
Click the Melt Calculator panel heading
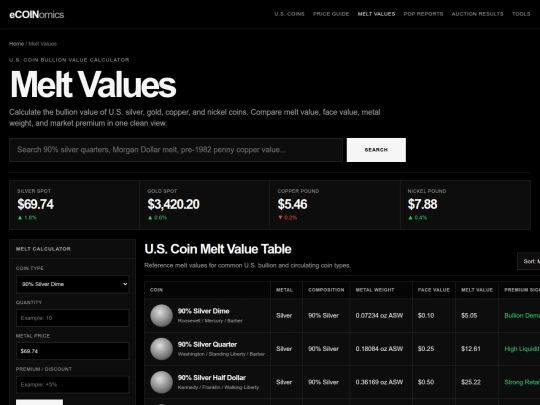coord(43,249)
